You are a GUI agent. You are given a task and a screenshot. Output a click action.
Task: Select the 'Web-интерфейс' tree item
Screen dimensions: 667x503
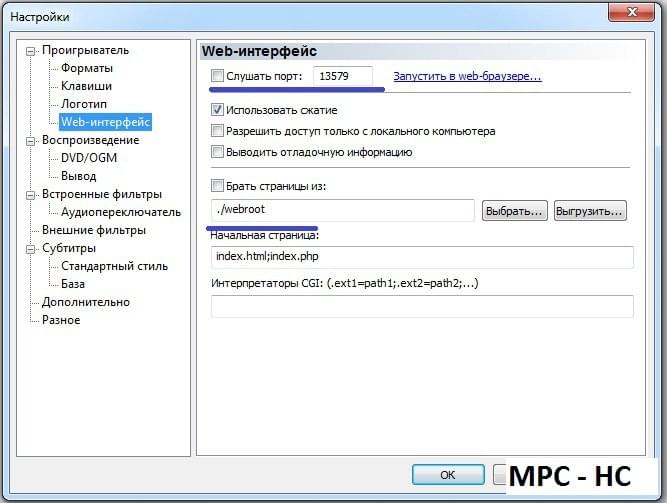pyautogui.click(x=105, y=122)
